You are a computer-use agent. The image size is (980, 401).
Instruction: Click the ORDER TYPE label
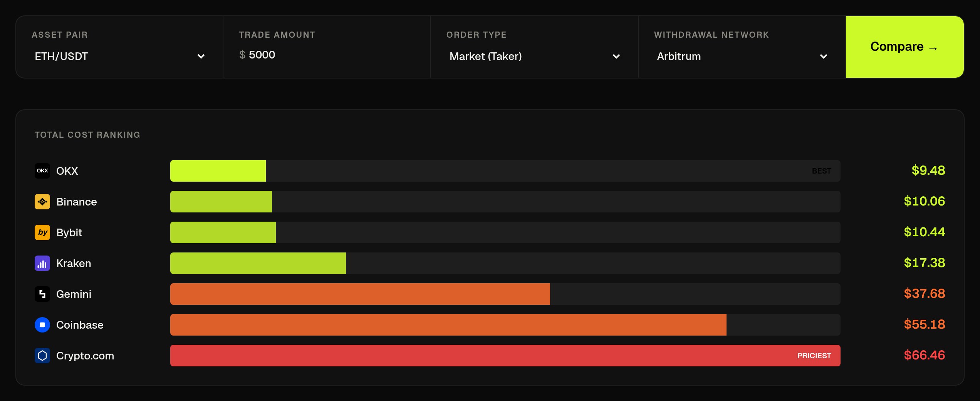click(x=477, y=35)
